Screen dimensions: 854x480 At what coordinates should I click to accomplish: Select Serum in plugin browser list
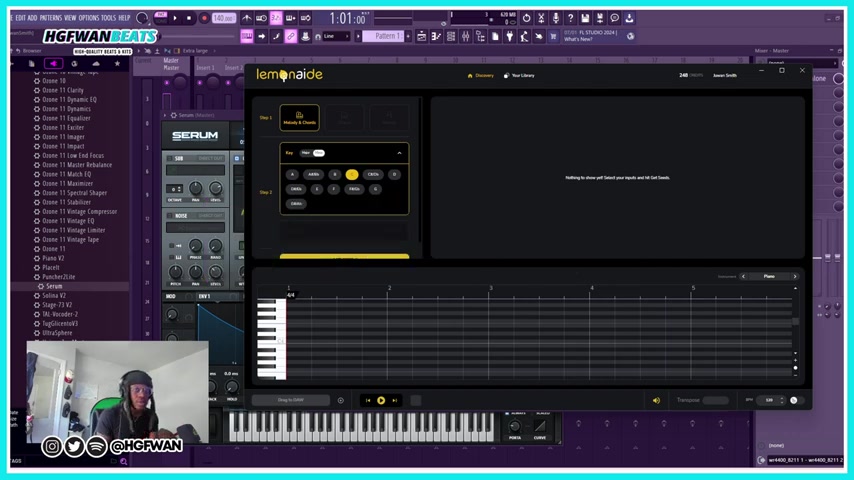[54, 286]
